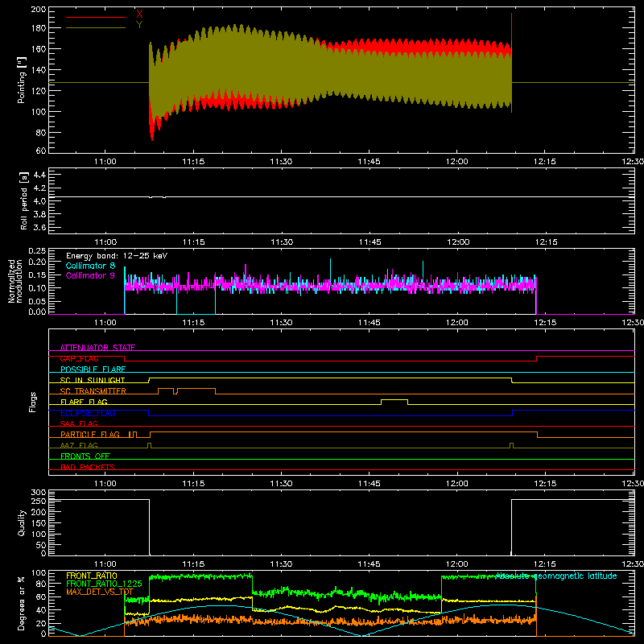Select the ECLIPSE_FLAG label
This screenshot has width=644, height=644.
[88, 413]
